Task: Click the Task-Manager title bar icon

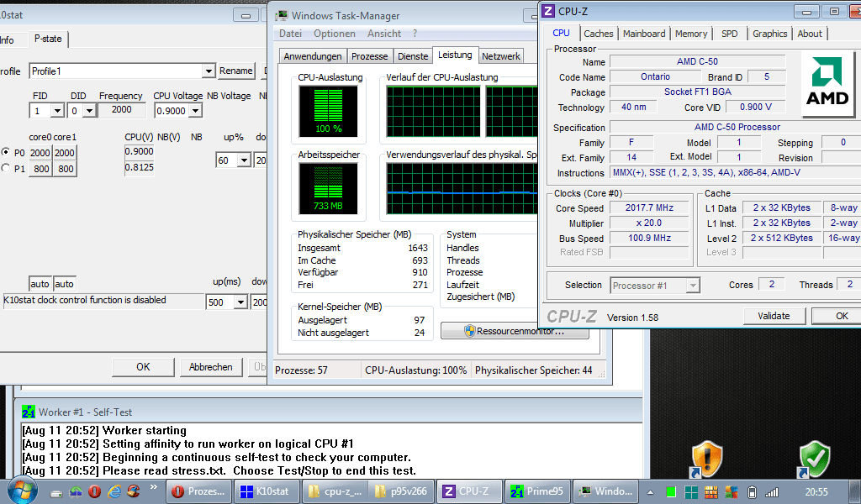Action: (282, 15)
